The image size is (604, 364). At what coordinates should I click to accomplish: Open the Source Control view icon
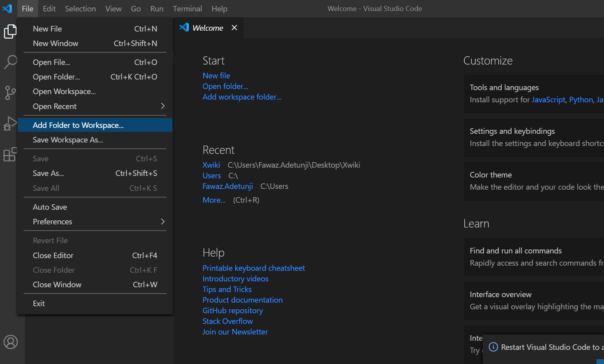pyautogui.click(x=10, y=93)
